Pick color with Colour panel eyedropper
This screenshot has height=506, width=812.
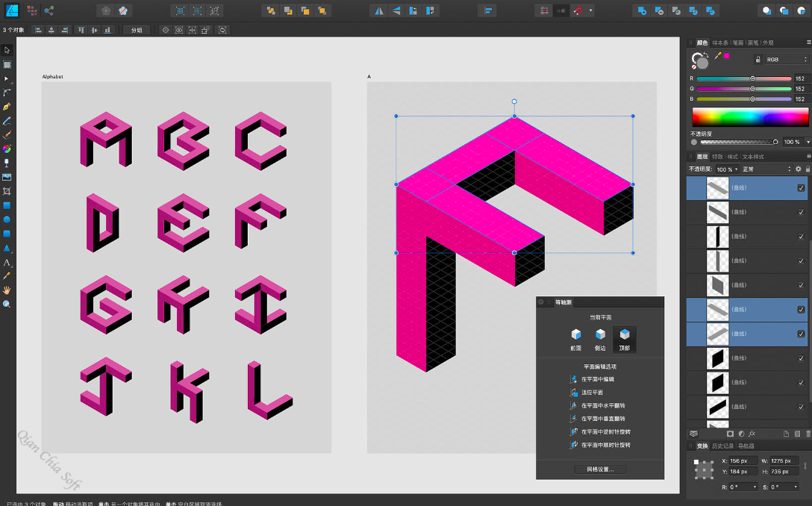click(x=718, y=55)
